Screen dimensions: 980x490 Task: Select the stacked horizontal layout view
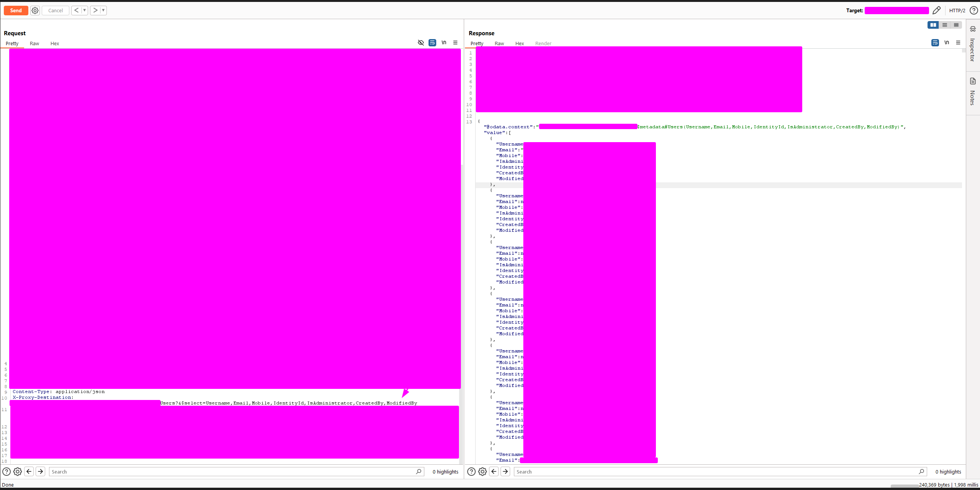[945, 25]
